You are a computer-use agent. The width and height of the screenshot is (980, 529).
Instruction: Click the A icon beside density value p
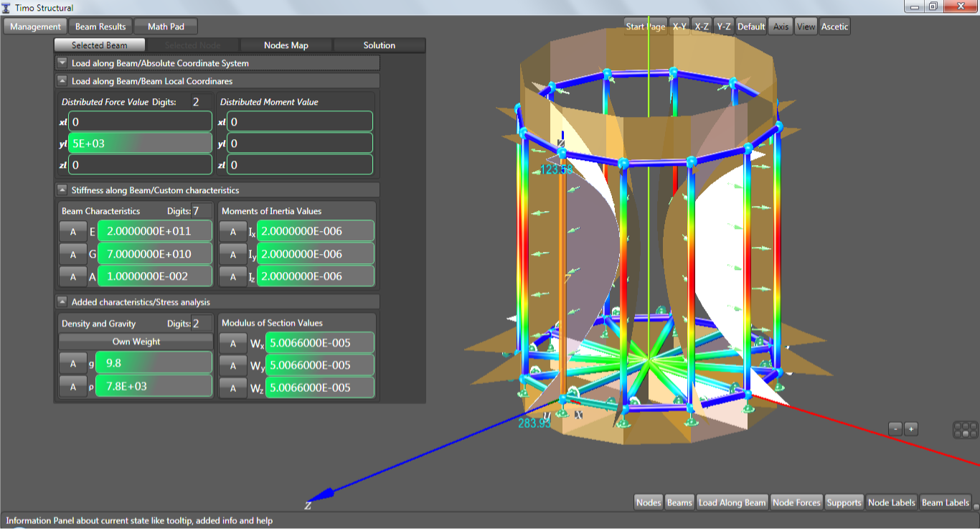72,385
